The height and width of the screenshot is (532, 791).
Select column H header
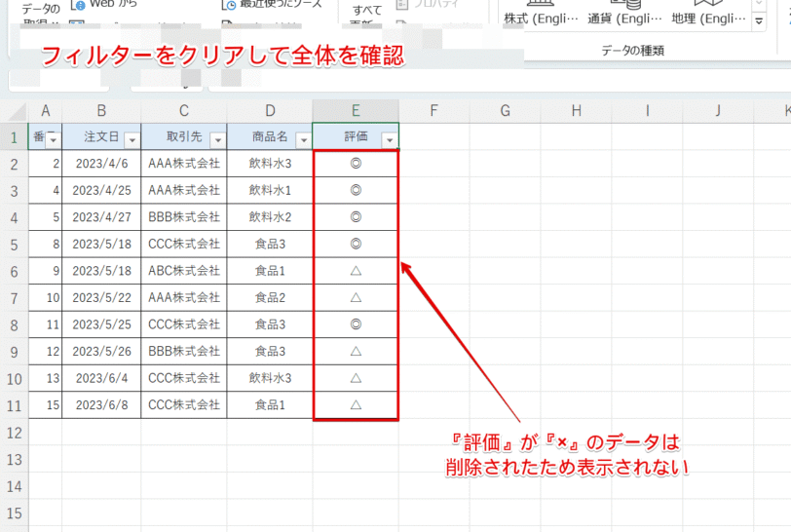tap(576, 111)
